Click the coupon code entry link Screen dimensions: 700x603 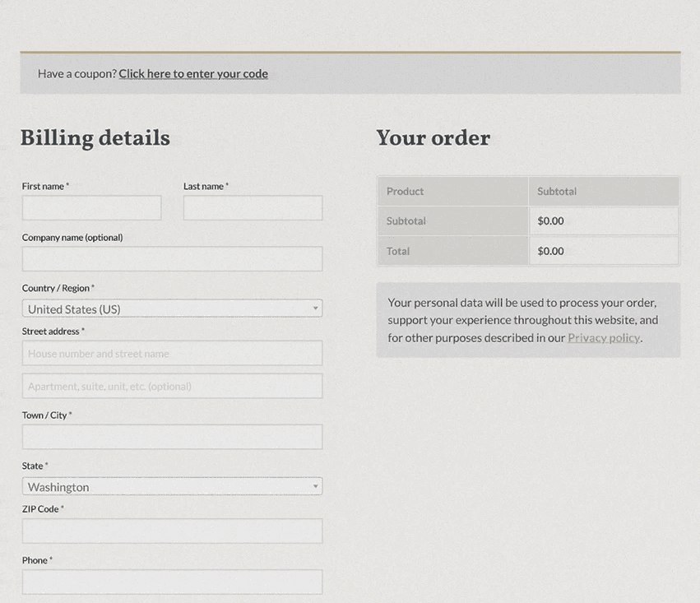pyautogui.click(x=193, y=74)
